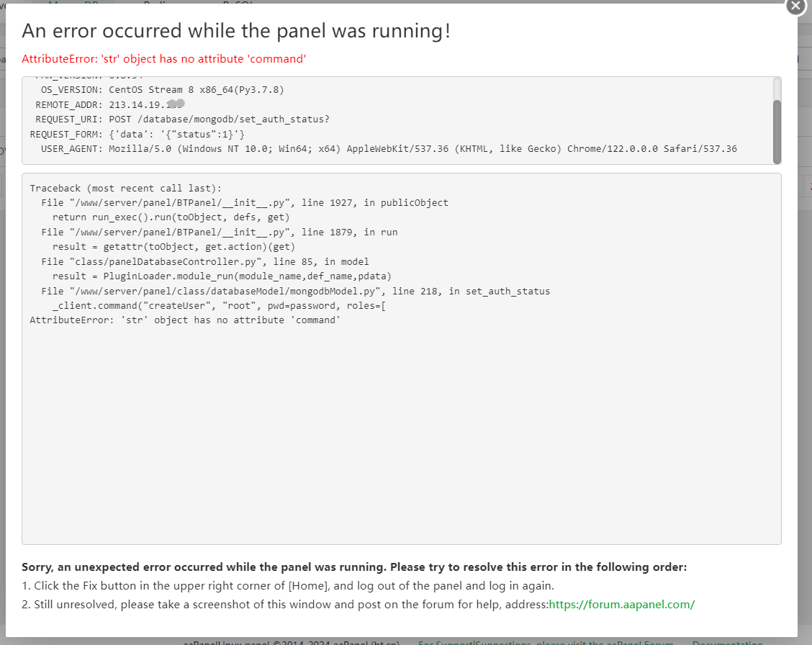This screenshot has height=645, width=812.
Task: Click the 'return run_exec().run' code line
Action: click(171, 217)
